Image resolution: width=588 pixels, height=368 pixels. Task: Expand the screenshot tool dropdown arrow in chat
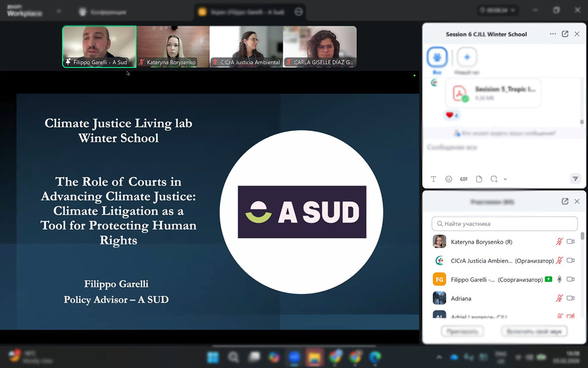pos(505,179)
